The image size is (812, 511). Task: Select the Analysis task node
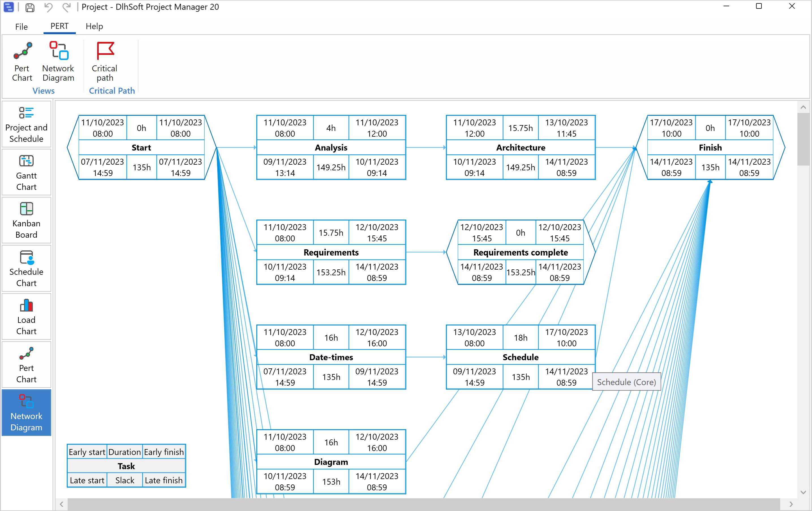tap(331, 147)
